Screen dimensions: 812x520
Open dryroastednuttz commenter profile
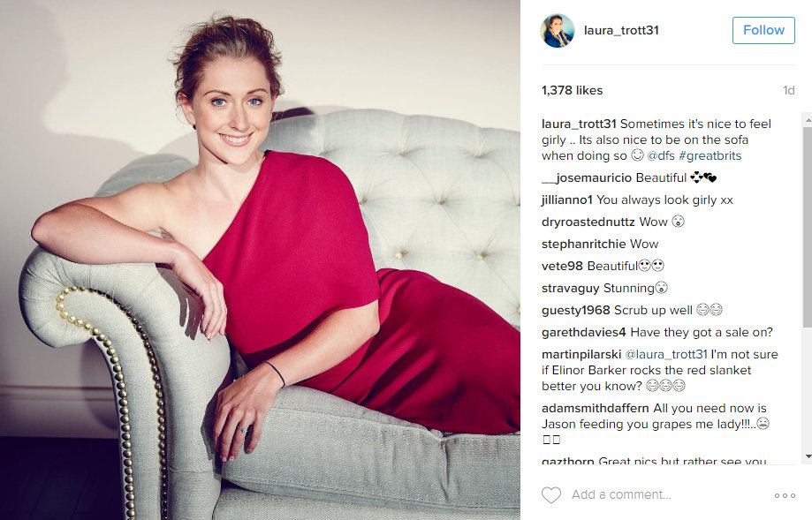588,222
